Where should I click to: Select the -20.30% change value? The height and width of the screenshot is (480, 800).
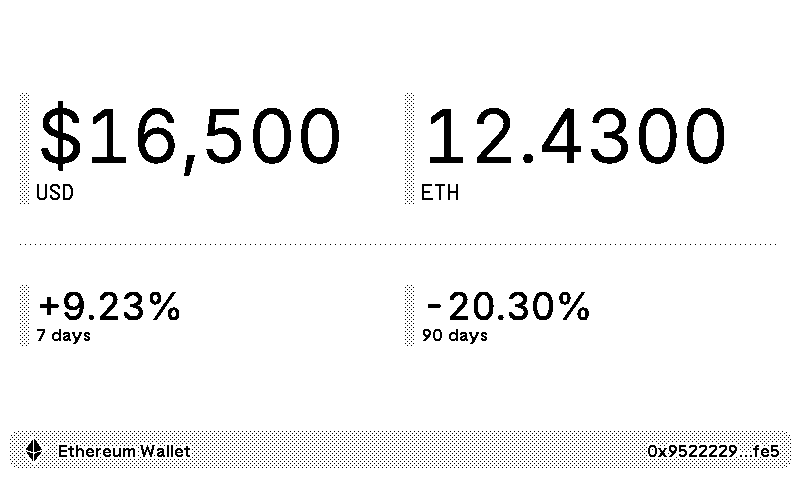(x=507, y=306)
